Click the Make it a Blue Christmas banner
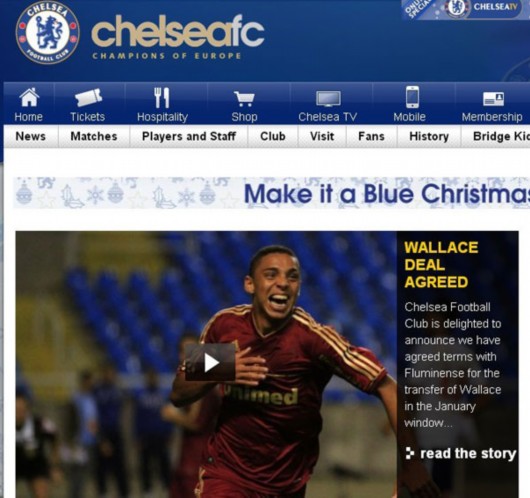530x498 pixels. click(x=271, y=193)
